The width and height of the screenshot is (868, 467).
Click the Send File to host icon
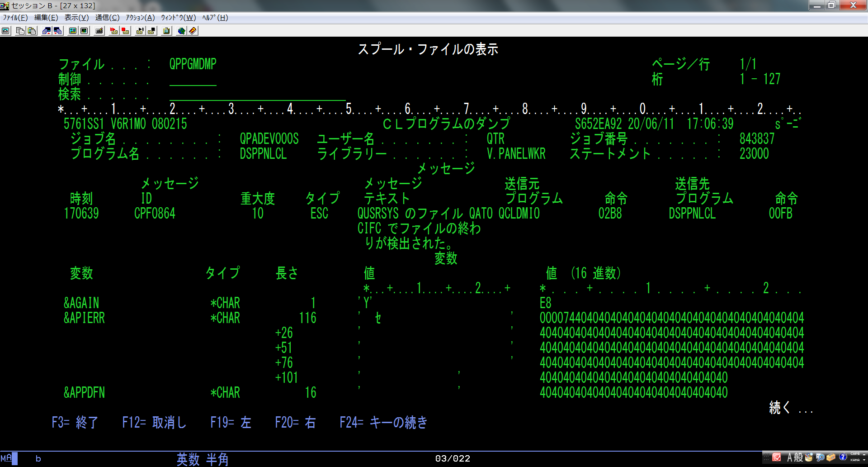coord(46,31)
